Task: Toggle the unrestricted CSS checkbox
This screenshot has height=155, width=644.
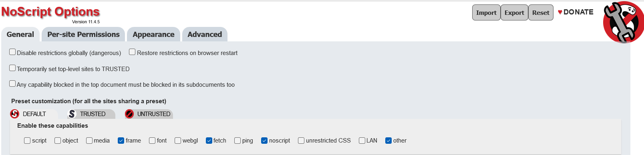Action: click(x=301, y=141)
